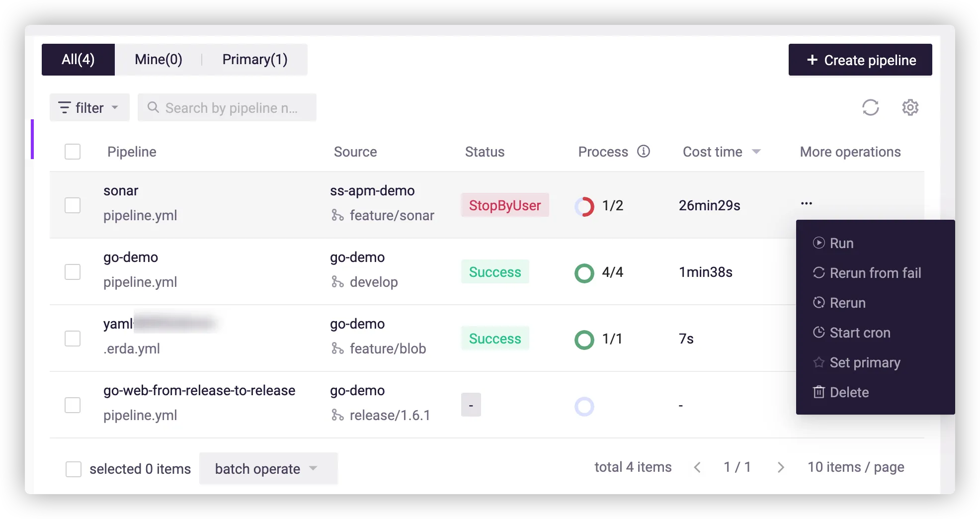Screen dimensions: 980x519
Task: Click the feature/sonar branch icon
Action: point(337,215)
